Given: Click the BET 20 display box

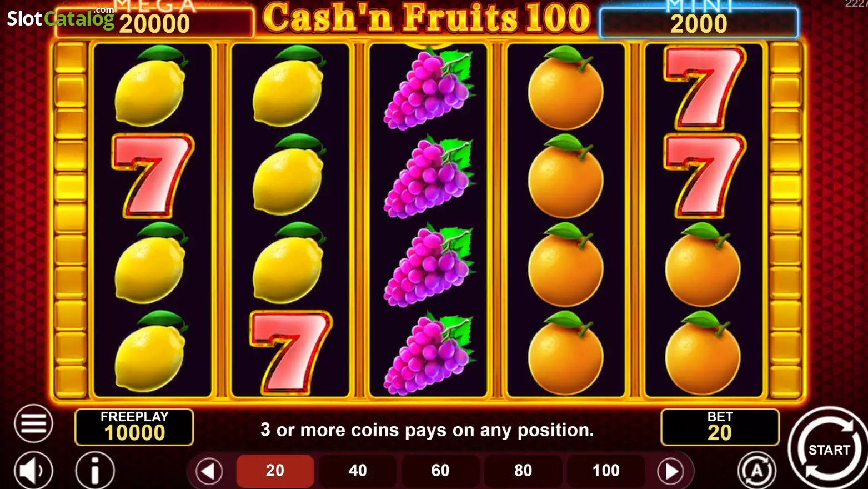Looking at the screenshot, I should (720, 427).
